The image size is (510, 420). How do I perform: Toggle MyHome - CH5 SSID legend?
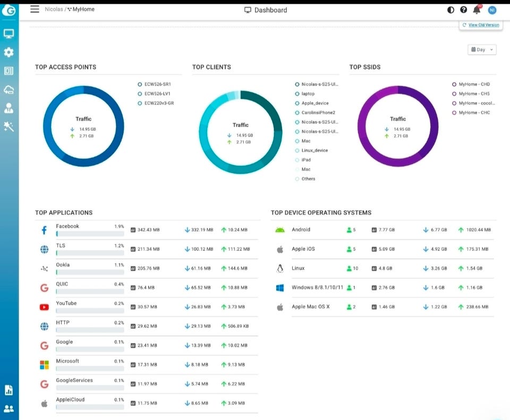click(x=471, y=94)
